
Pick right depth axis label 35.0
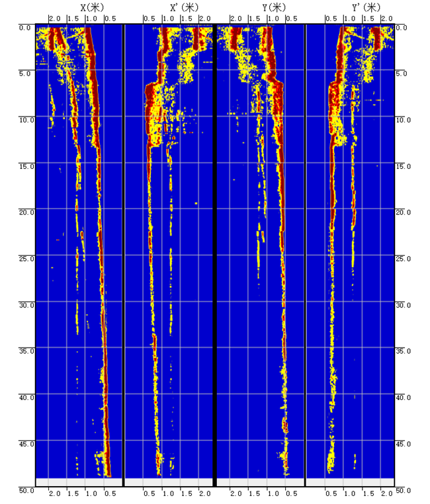(x=403, y=351)
